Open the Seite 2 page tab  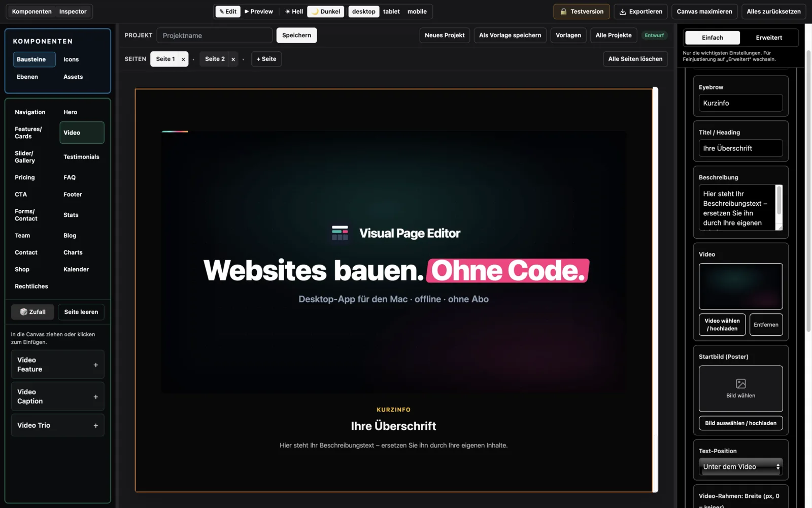215,59
